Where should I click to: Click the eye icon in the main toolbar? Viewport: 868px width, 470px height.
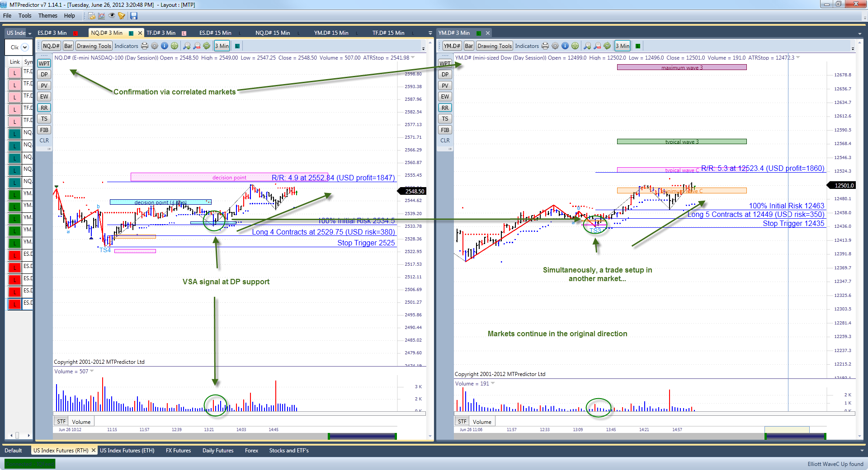pyautogui.click(x=112, y=16)
